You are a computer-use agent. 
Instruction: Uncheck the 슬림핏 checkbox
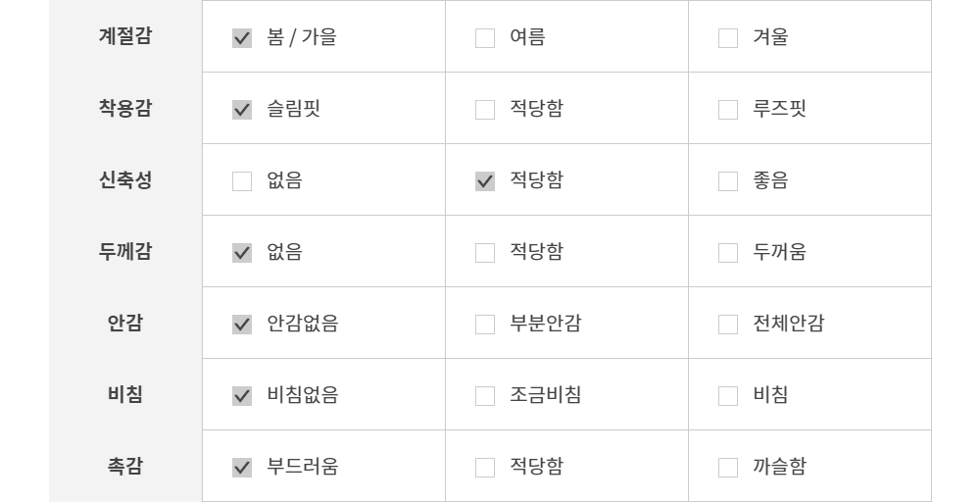[x=242, y=111]
